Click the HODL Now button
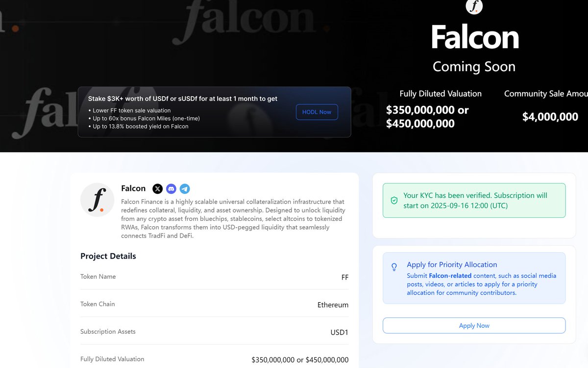588x368 pixels. 317,112
